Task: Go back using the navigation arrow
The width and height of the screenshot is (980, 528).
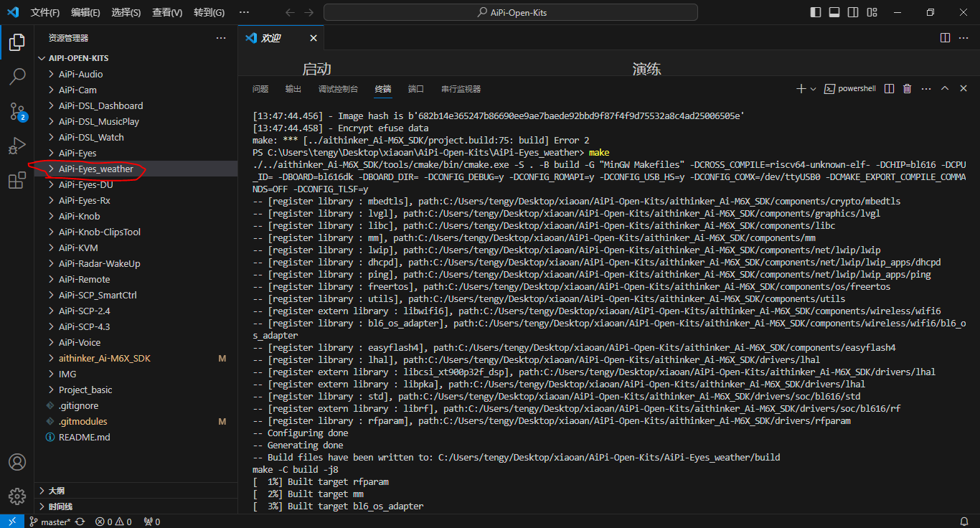Action: coord(290,12)
